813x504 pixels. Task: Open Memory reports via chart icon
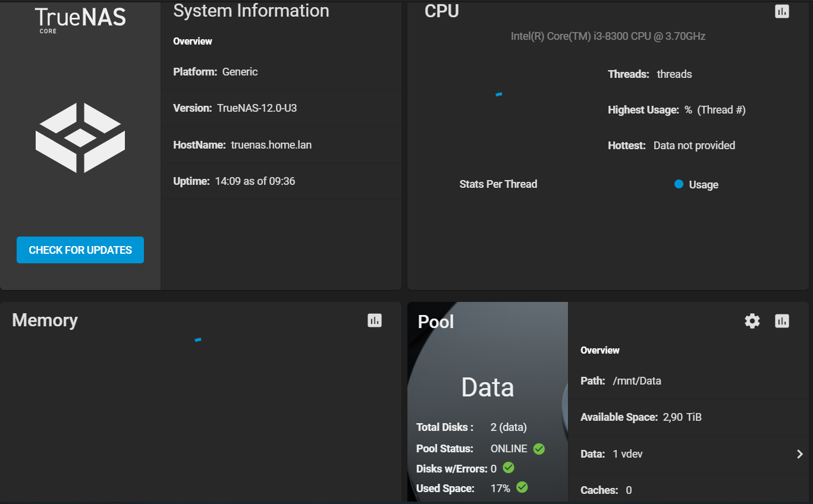coord(374,320)
